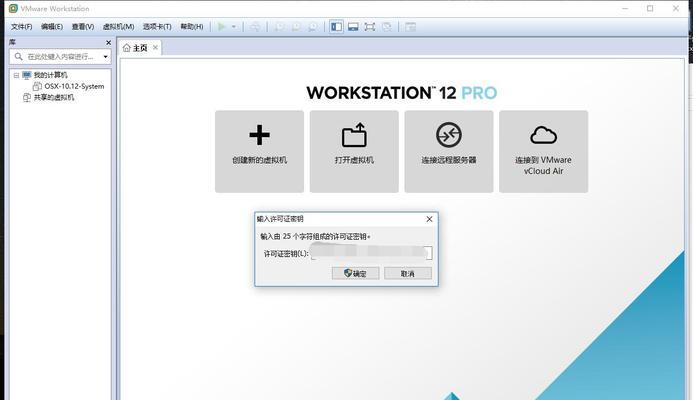693x400 pixels.
Task: Close the 主页 tab
Action: pos(155,47)
